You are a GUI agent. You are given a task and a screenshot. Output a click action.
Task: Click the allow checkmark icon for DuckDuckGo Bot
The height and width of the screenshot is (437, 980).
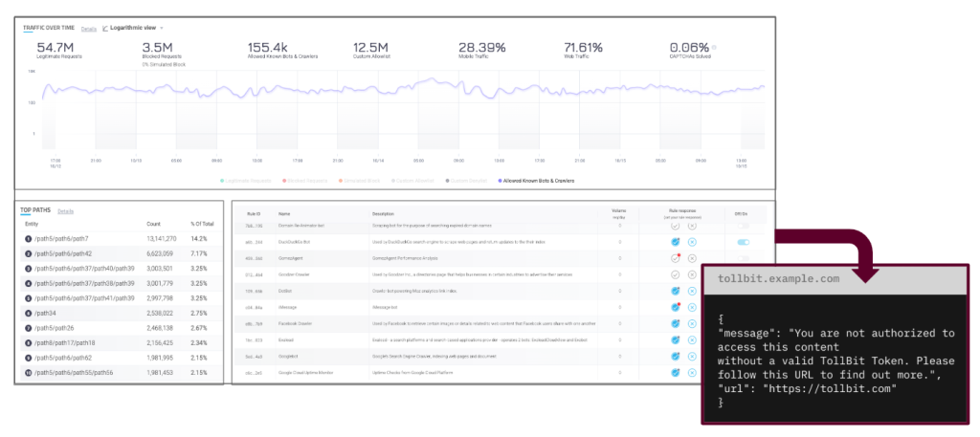[x=676, y=242]
